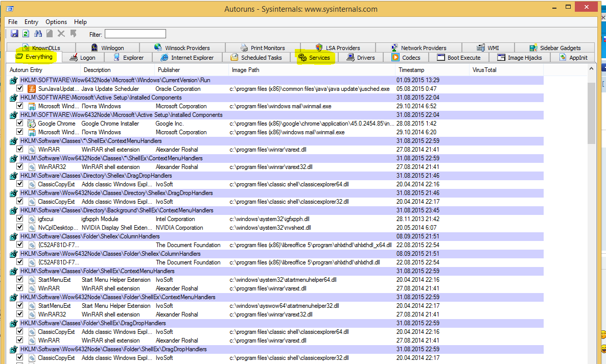Click the Properties toolbar icon
Image resolution: width=606 pixels, height=364 pixels.
(x=50, y=34)
